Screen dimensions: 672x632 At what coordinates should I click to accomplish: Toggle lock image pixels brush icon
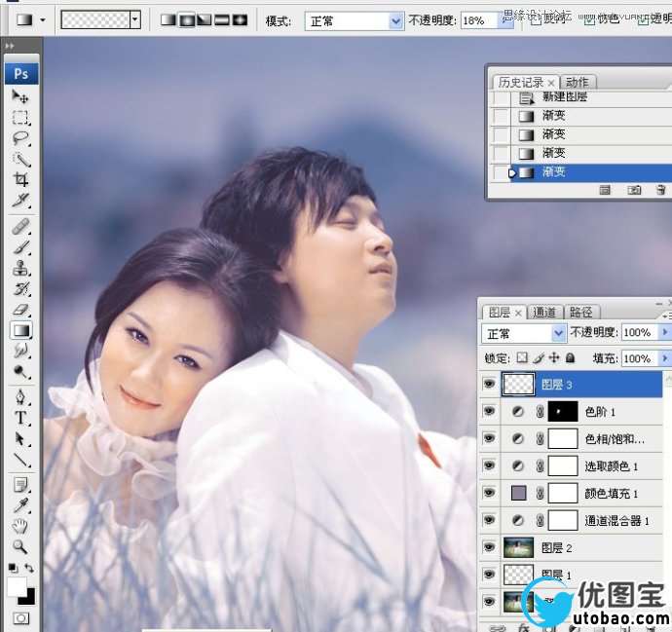[539, 357]
